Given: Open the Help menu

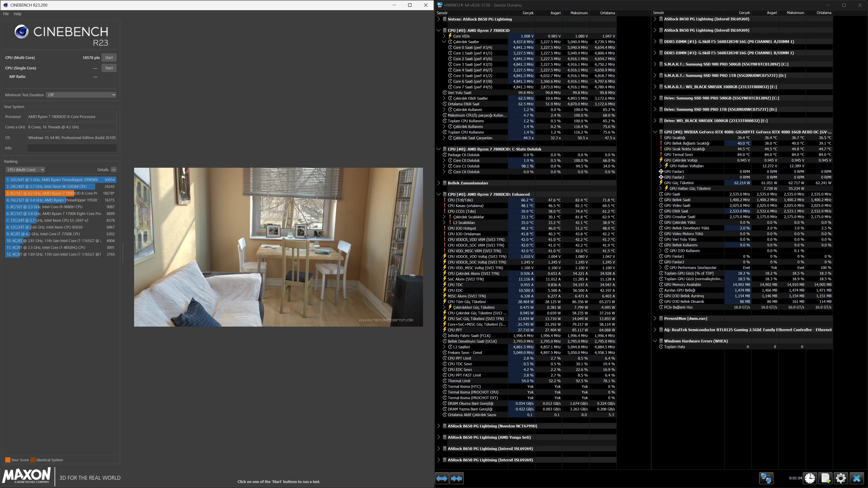Looking at the screenshot, I should [x=17, y=14].
